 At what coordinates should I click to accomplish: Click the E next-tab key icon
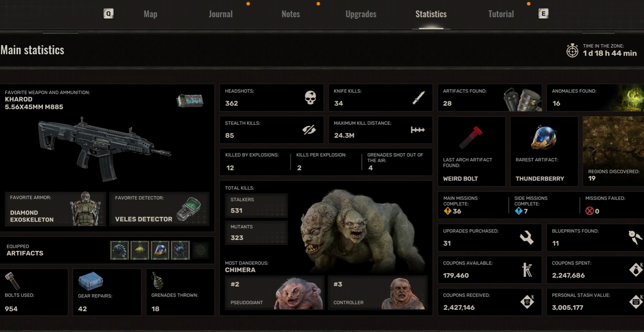tap(543, 14)
